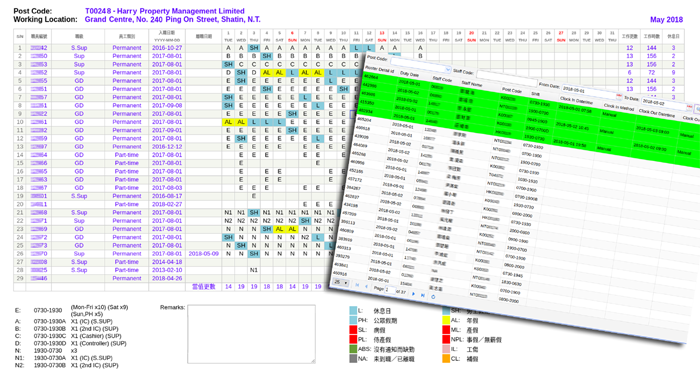This screenshot has width=700, height=374.
Task: Expand the Post Code combo box arrow
Action: [448, 69]
